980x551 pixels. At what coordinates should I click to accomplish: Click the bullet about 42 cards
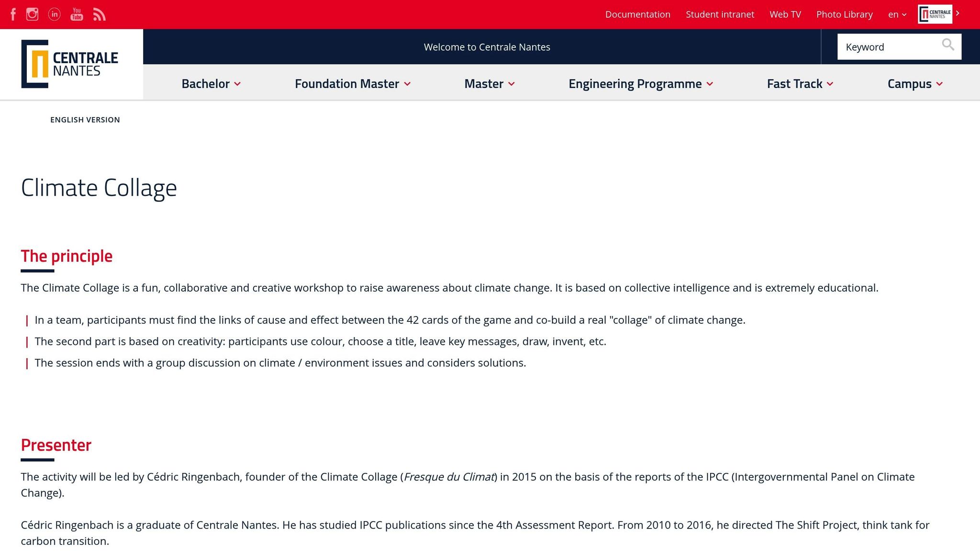[390, 320]
